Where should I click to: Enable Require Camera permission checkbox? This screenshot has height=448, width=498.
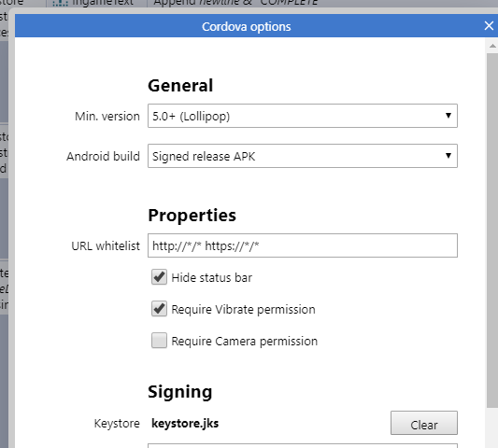(159, 341)
